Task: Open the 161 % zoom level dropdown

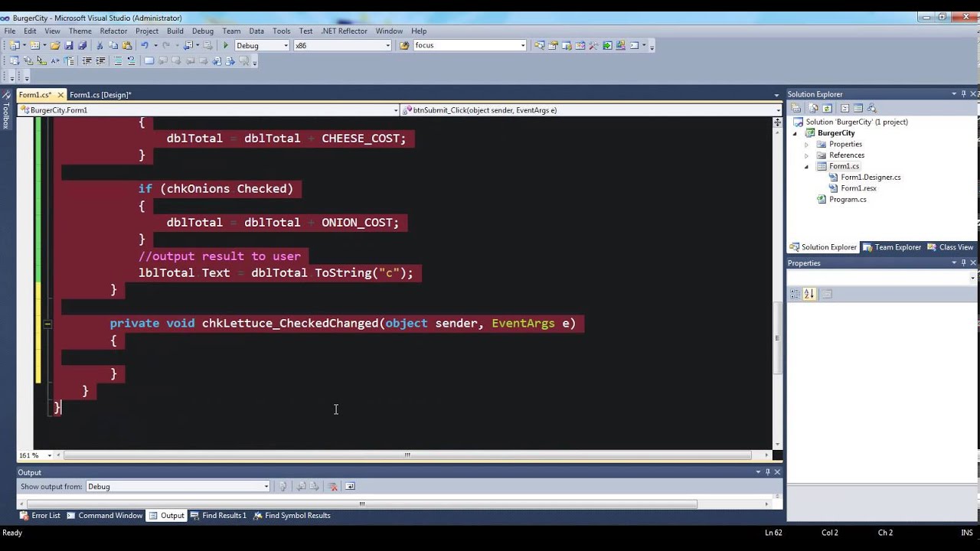Action: click(x=50, y=455)
